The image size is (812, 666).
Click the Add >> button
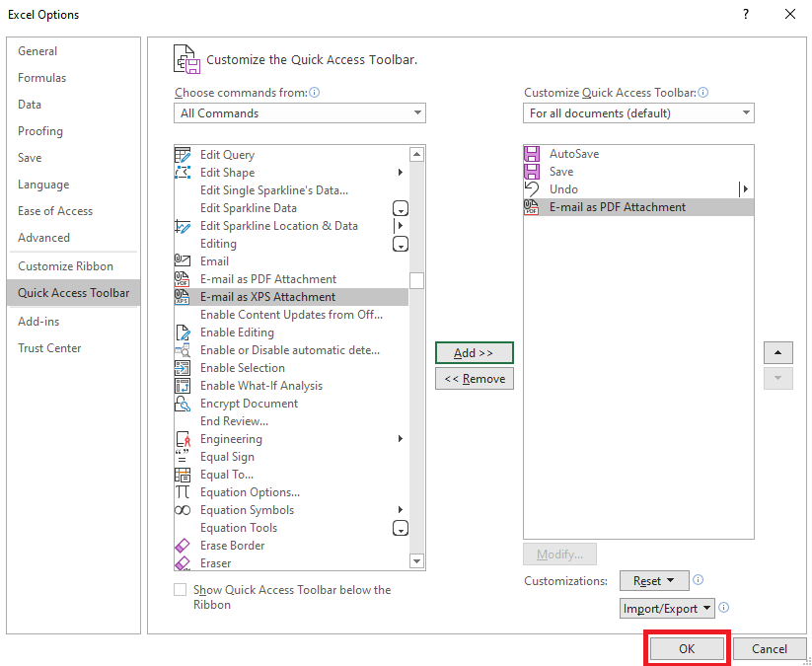[474, 353]
